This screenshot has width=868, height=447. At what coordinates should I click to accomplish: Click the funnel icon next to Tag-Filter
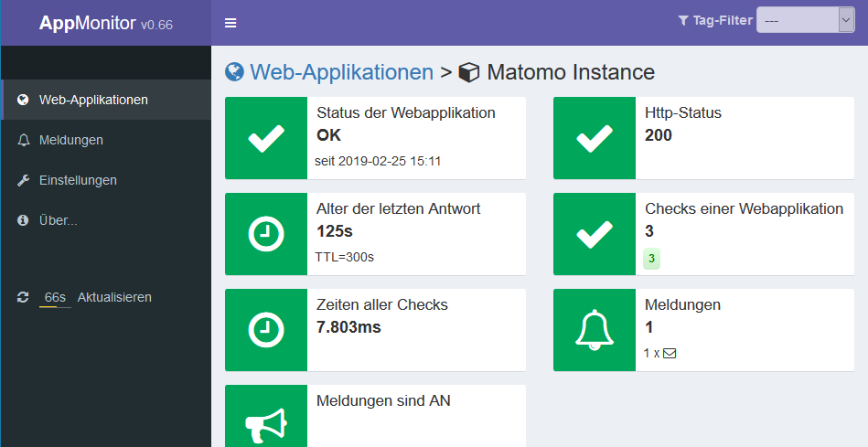pos(683,20)
